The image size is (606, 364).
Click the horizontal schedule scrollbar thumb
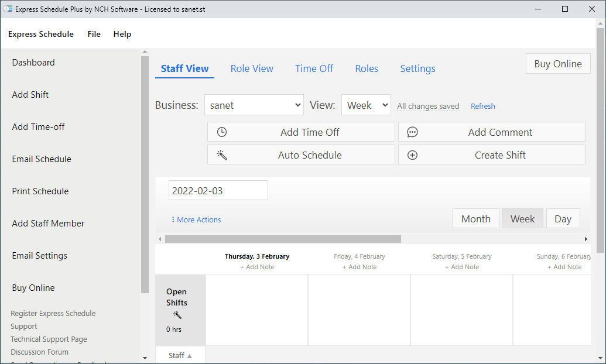[283, 239]
